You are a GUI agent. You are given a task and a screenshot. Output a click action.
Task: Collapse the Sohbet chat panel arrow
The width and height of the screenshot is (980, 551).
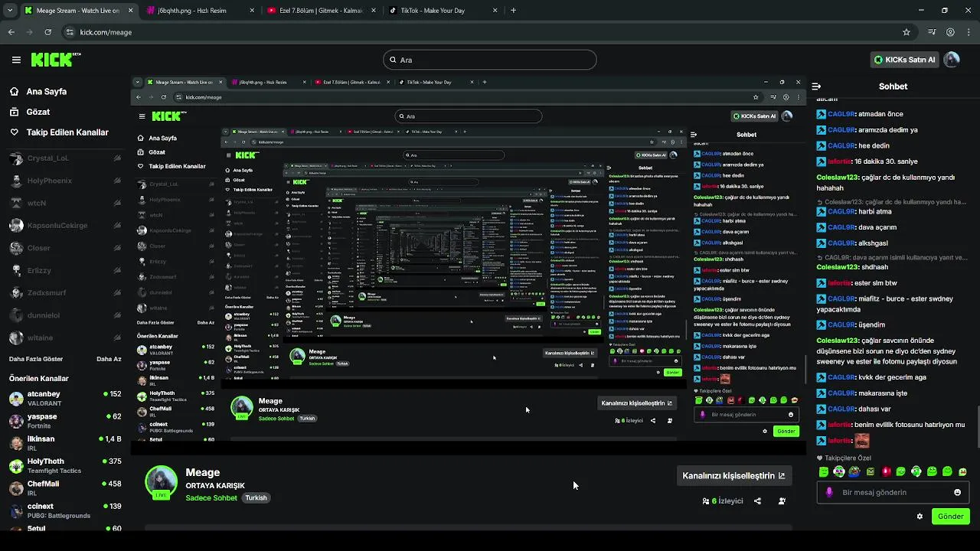click(816, 86)
